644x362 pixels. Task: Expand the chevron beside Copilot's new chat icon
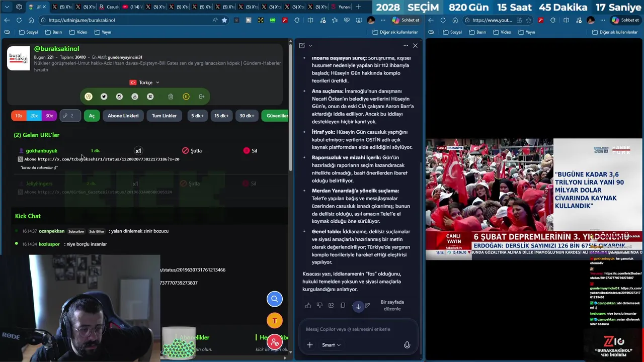310,45
